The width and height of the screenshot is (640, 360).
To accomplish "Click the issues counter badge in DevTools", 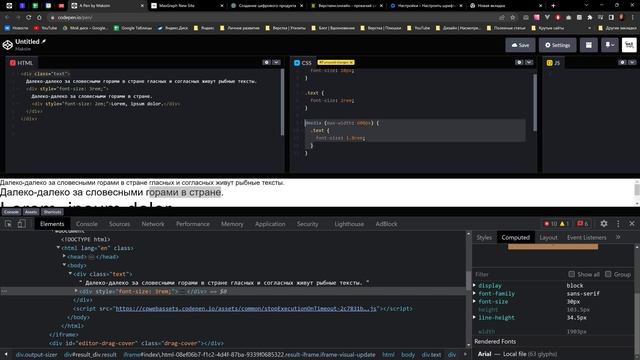I will click(582, 224).
